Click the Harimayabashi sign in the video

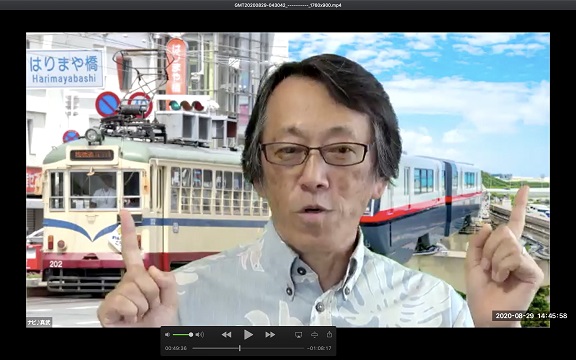[65, 69]
